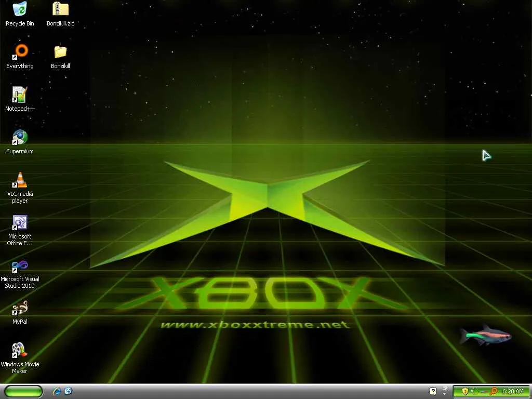Click the yellow security shield tray icon
This screenshot has width=532, height=399.
(x=465, y=392)
